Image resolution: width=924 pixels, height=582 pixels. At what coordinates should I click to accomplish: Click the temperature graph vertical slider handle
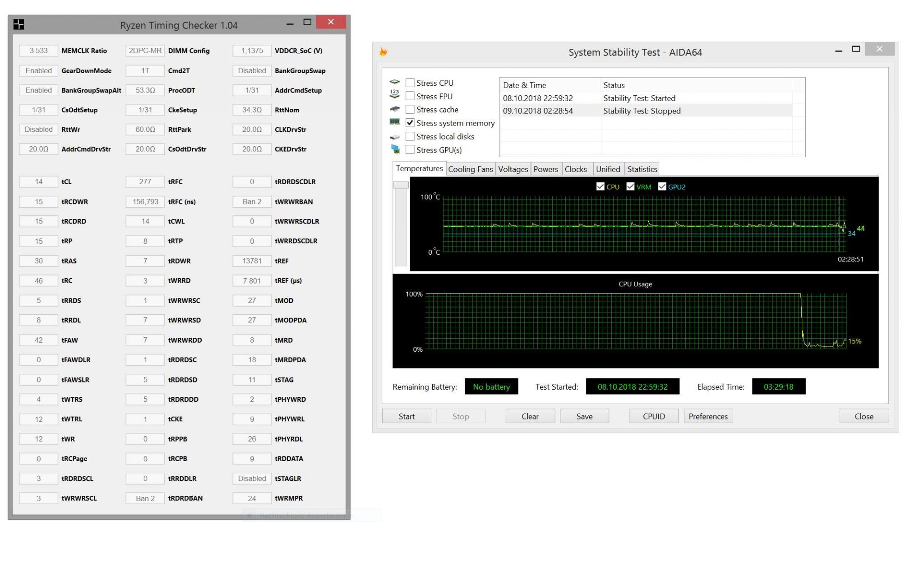point(401,185)
